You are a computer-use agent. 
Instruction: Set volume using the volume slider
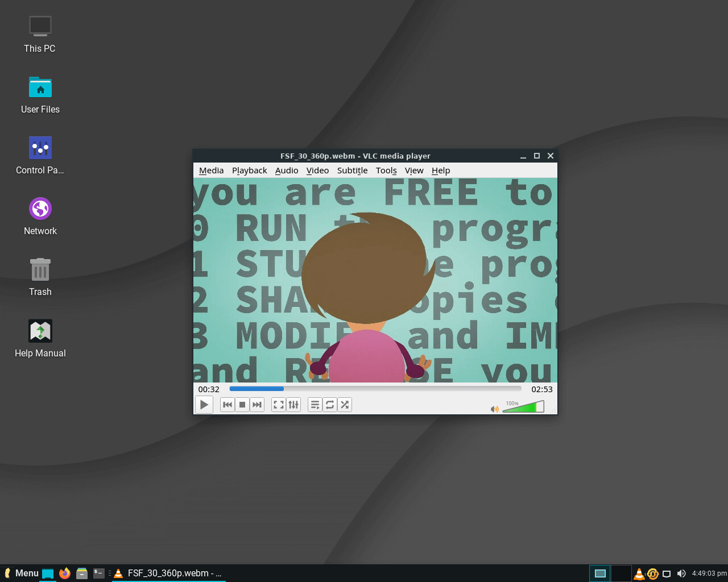523,406
